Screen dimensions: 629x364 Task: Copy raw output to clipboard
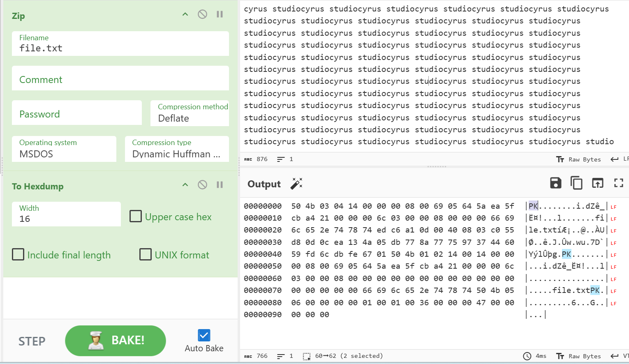(576, 183)
